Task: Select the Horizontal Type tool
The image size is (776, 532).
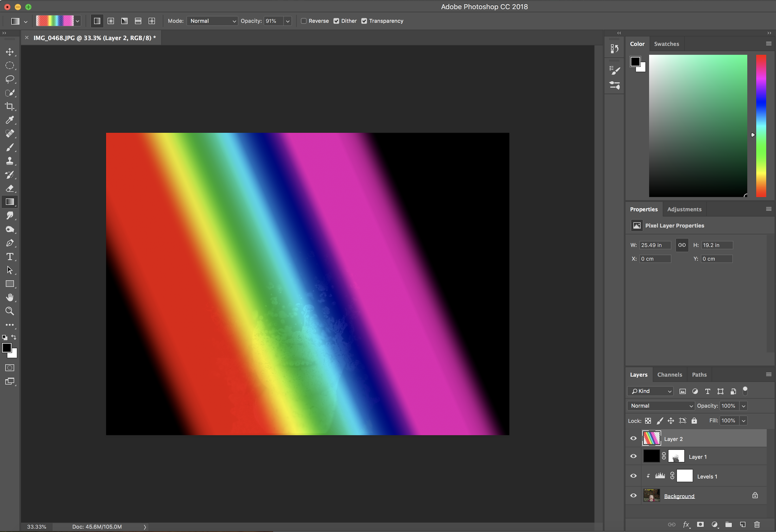Action: (x=10, y=256)
